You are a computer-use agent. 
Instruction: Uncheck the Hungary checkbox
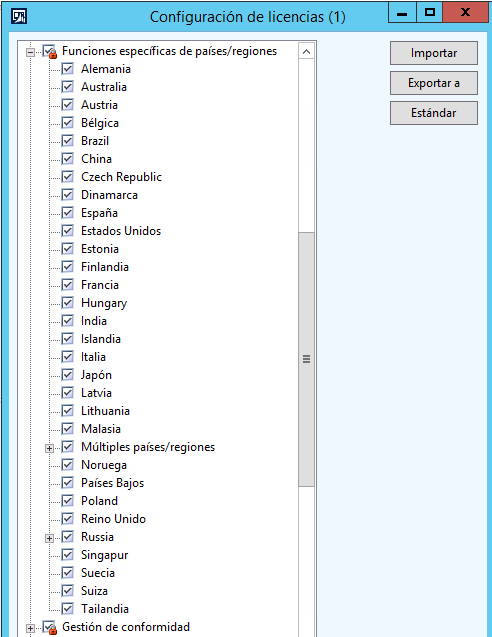[x=67, y=303]
